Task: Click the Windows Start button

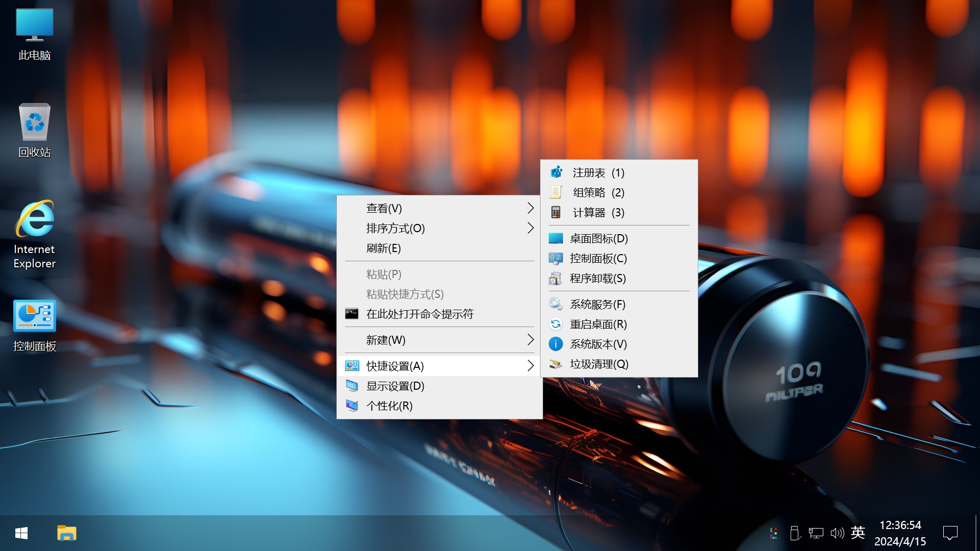Action: click(x=20, y=533)
